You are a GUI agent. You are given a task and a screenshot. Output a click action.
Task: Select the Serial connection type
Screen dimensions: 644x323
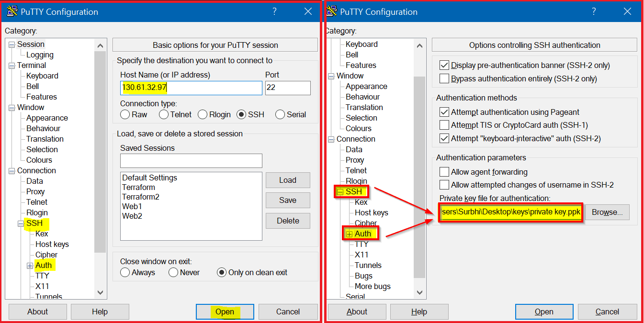point(280,114)
